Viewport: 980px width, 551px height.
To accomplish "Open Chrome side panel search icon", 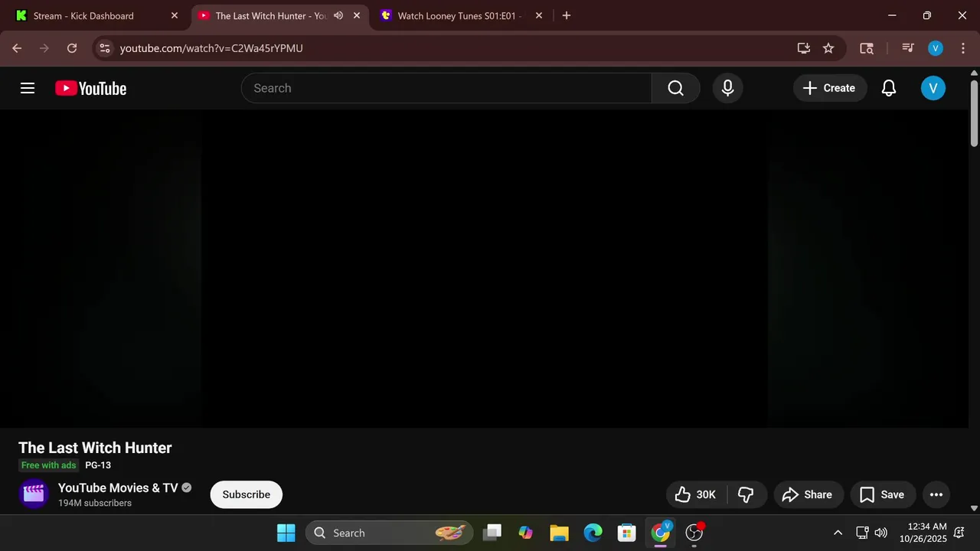I will [867, 48].
